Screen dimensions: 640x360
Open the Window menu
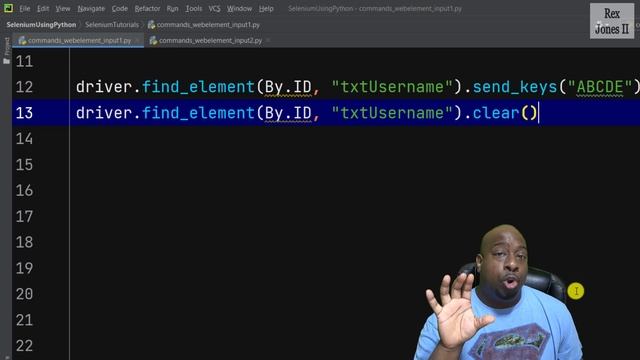pos(239,9)
